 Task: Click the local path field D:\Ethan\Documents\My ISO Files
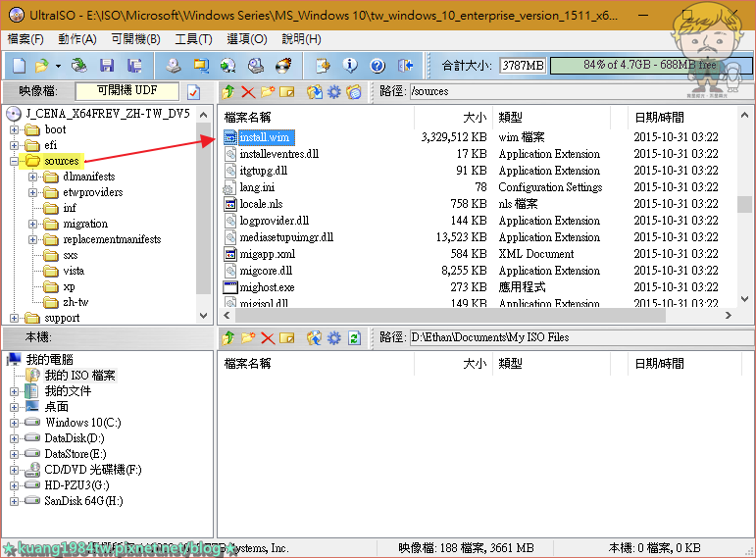coord(581,337)
